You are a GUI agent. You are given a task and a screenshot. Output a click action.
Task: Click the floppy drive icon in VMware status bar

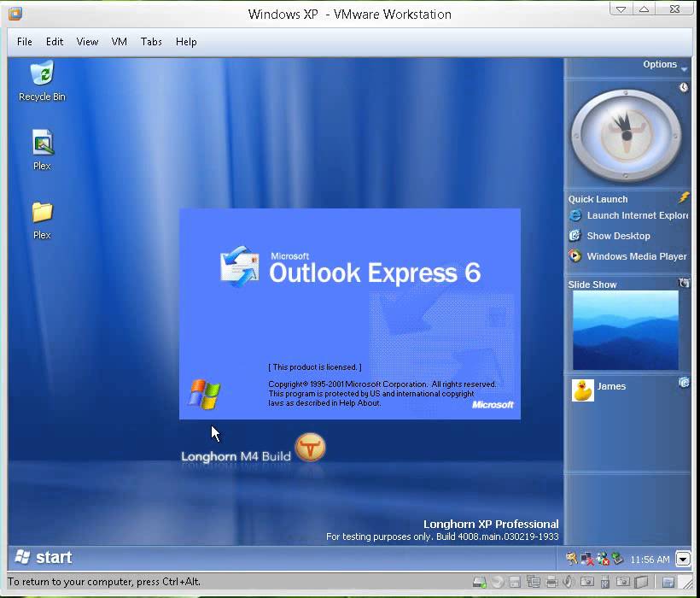coord(515,582)
